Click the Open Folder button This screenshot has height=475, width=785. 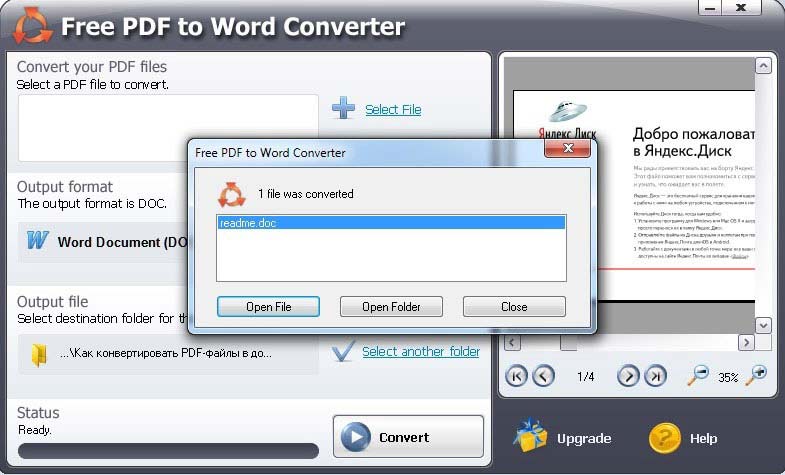click(391, 306)
